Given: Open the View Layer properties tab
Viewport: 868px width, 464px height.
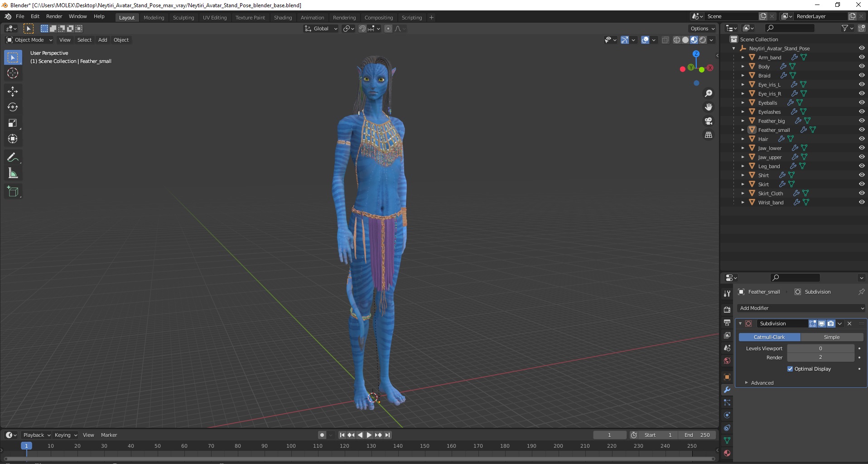Looking at the screenshot, I should coord(727,335).
